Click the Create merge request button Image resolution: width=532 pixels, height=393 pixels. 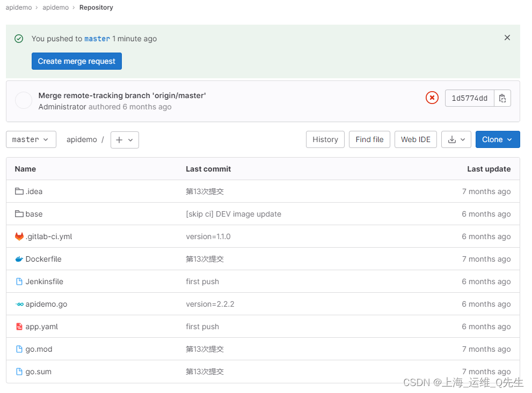click(77, 61)
